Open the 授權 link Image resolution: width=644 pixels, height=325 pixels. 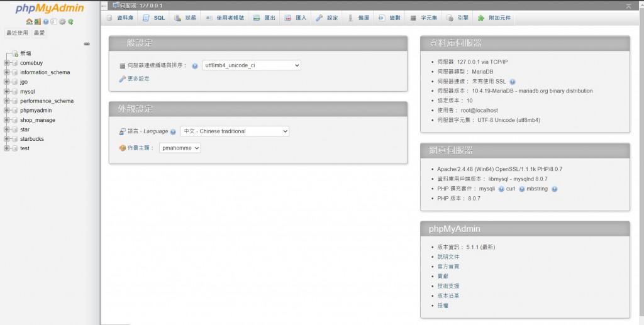pos(443,306)
